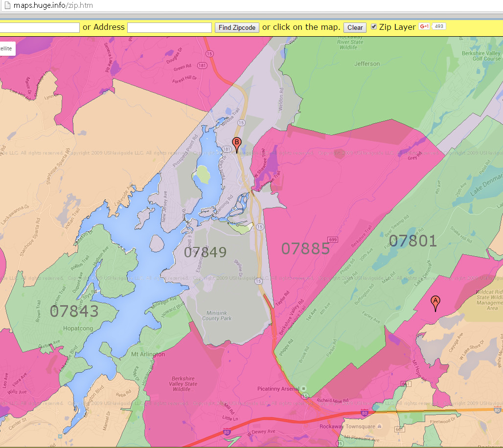Viewport: 503px width, 448px height.
Task: Click the Find Zipcode button
Action: [237, 27]
